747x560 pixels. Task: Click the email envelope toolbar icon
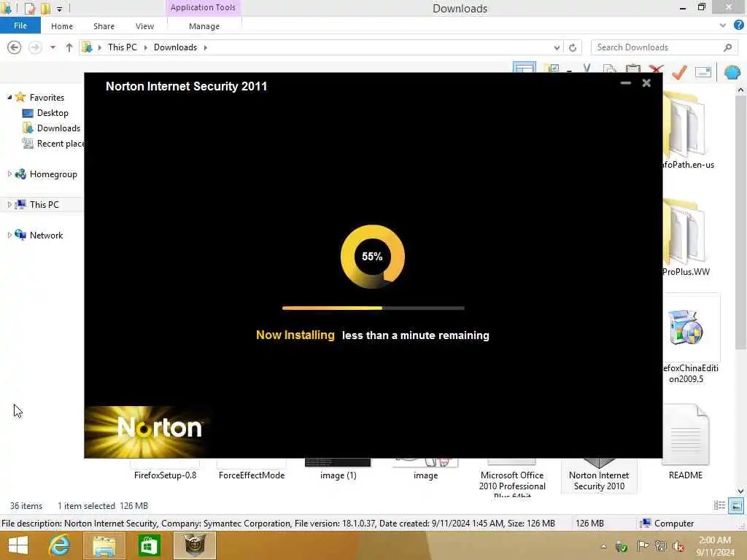703,72
